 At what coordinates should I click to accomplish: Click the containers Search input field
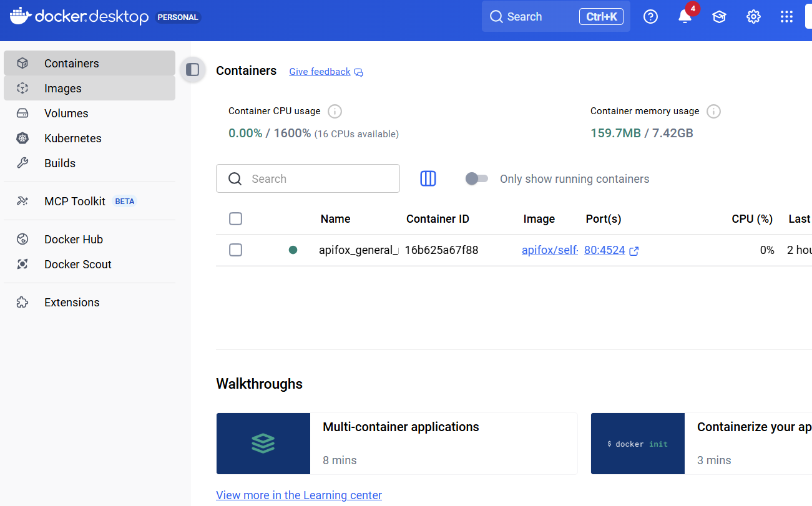point(308,178)
